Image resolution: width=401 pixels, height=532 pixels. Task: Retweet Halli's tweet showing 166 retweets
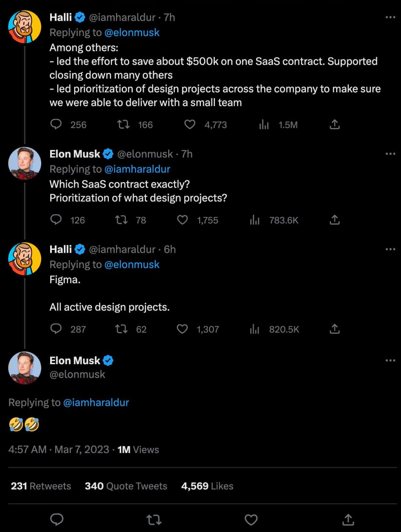(123, 124)
